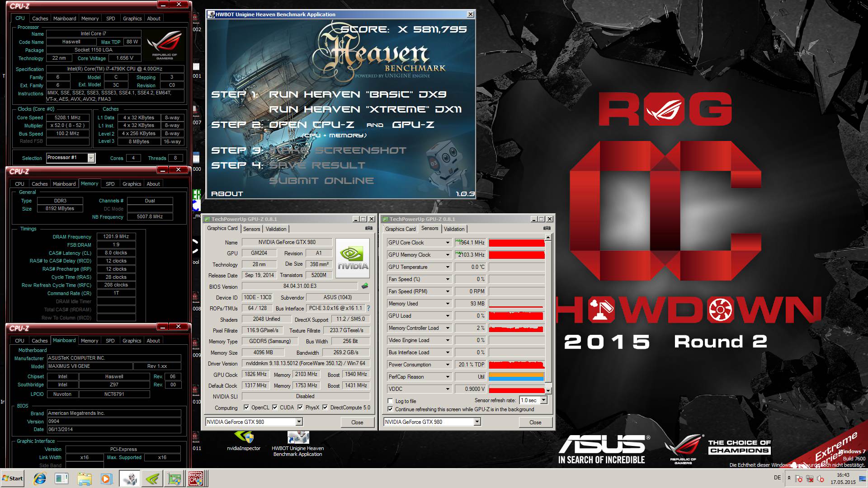Click GPU-Z link in Heaven step 2
Viewport: 868px width, 488px height.
click(413, 125)
